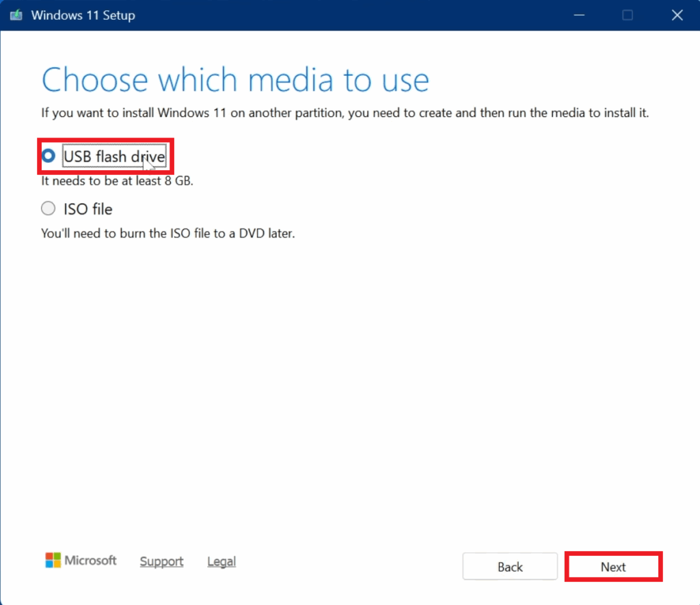Go to previous step with Back

coord(510,567)
